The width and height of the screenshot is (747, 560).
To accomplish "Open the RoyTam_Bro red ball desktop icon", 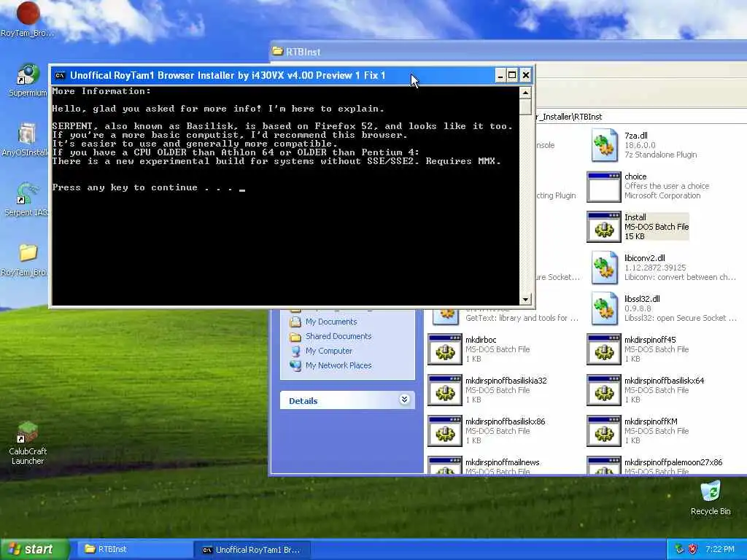I will pyautogui.click(x=28, y=13).
